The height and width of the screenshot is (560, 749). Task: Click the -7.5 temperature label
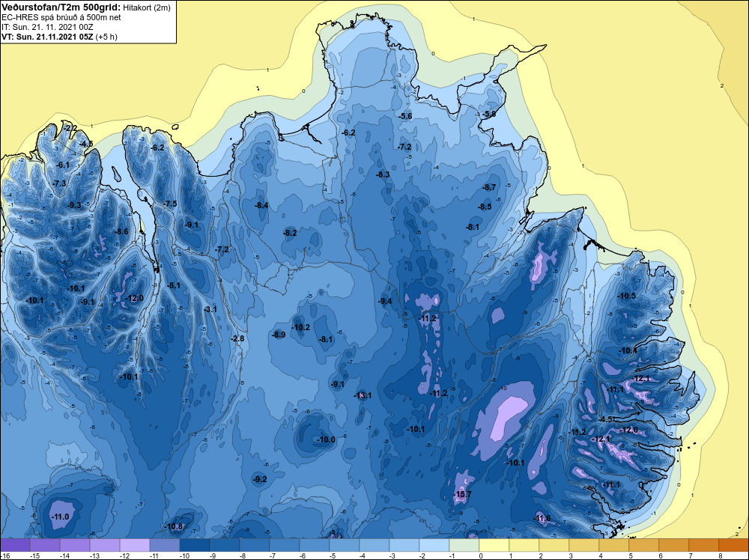170,204
